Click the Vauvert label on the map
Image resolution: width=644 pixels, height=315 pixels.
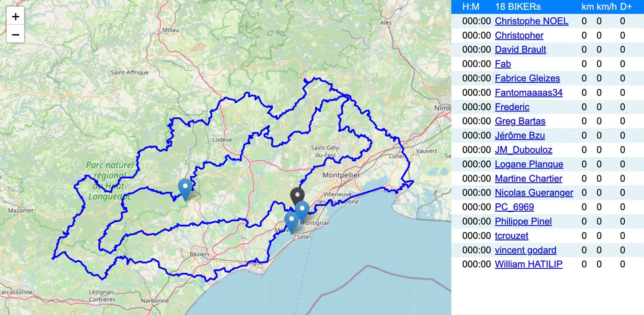pos(427,151)
